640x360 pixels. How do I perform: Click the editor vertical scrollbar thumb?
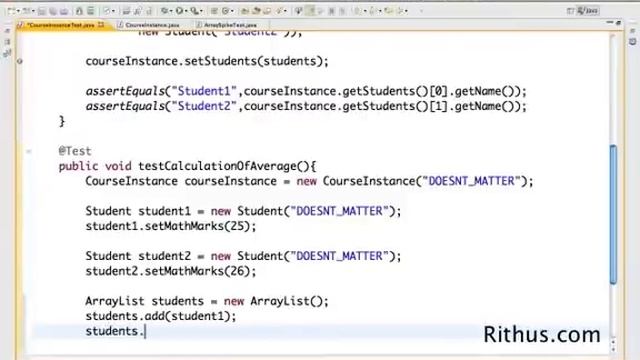click(x=613, y=214)
